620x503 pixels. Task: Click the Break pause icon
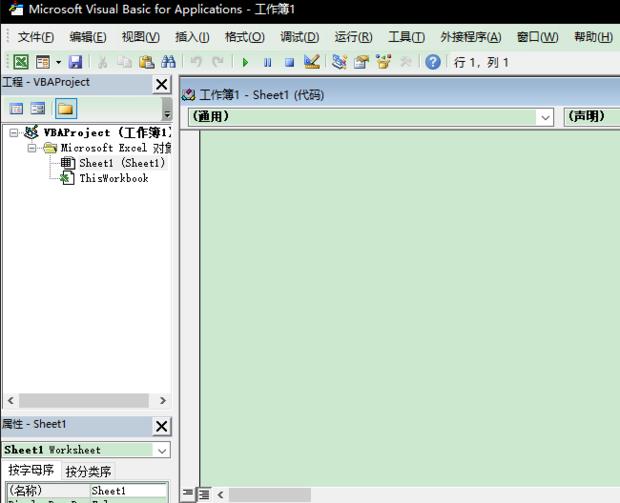point(267,62)
